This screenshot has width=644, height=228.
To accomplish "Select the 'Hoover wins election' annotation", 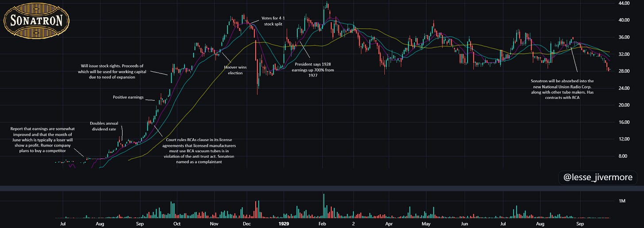I will (x=235, y=70).
